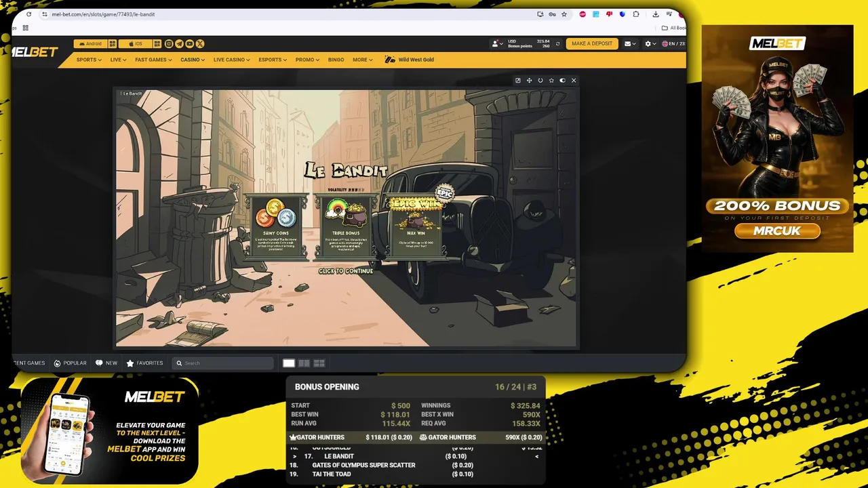The height and width of the screenshot is (488, 868).
Task: Expand the Live menu
Action: (119, 60)
